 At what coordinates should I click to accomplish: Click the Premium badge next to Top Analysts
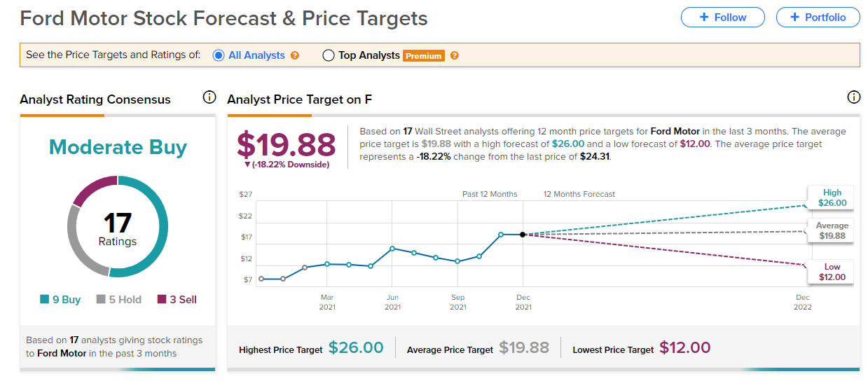pyautogui.click(x=423, y=56)
